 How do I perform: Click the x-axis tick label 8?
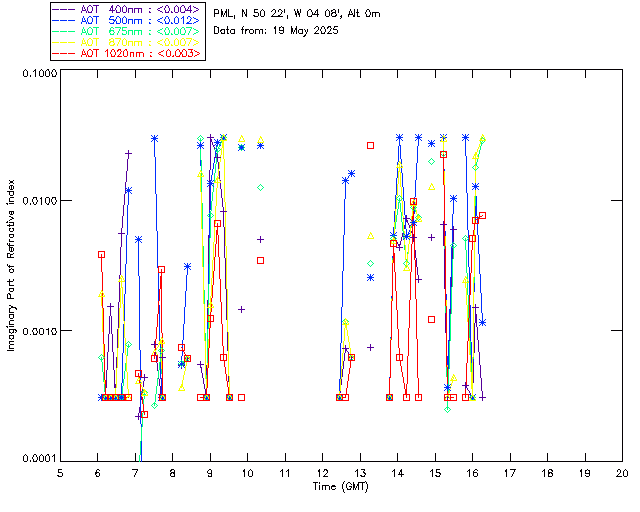[x=173, y=473]
